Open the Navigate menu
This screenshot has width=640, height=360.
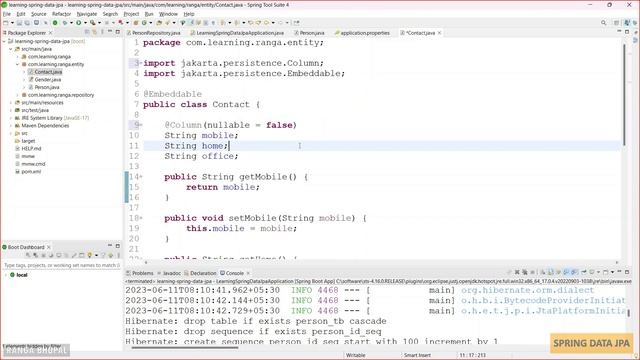87,14
